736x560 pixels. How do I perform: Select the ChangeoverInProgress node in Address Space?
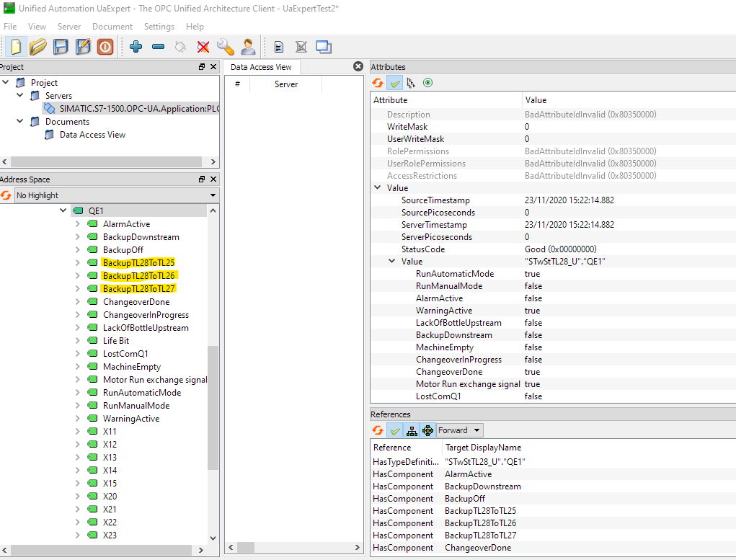146,314
